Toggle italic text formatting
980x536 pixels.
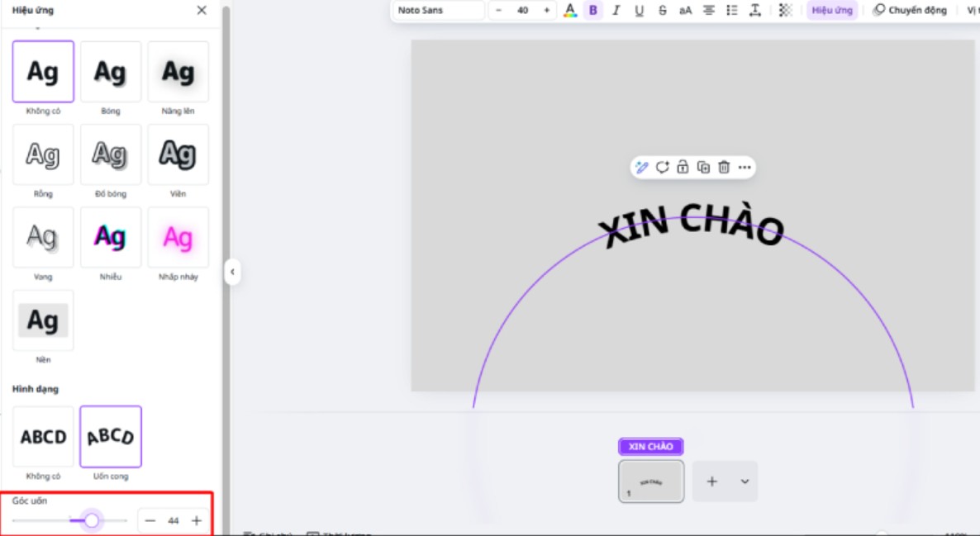click(616, 11)
